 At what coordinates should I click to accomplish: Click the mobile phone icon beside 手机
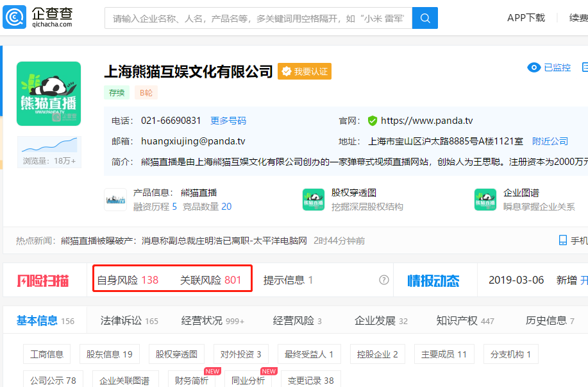[563, 240]
